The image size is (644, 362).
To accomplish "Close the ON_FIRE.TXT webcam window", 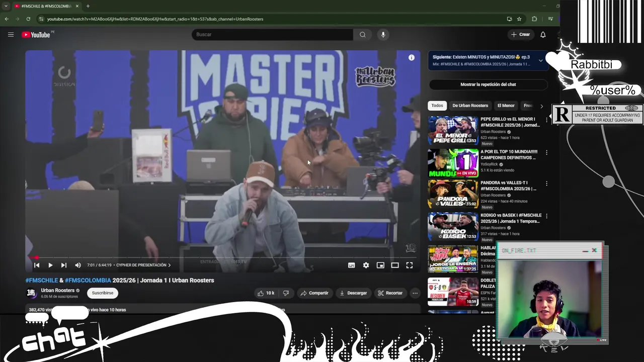I will (594, 250).
